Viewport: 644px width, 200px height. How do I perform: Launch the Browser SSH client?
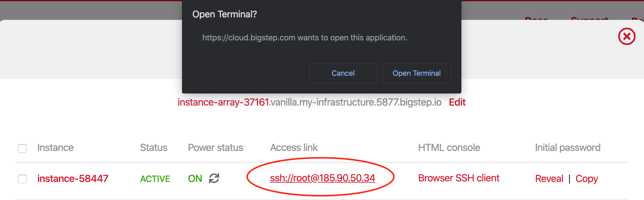(x=459, y=178)
